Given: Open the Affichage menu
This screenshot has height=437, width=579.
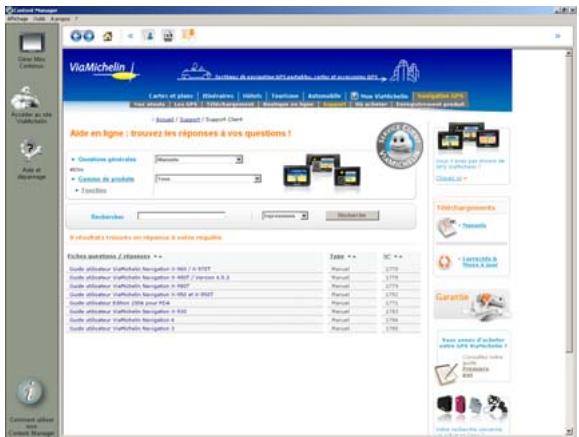Looking at the screenshot, I should click(17, 18).
